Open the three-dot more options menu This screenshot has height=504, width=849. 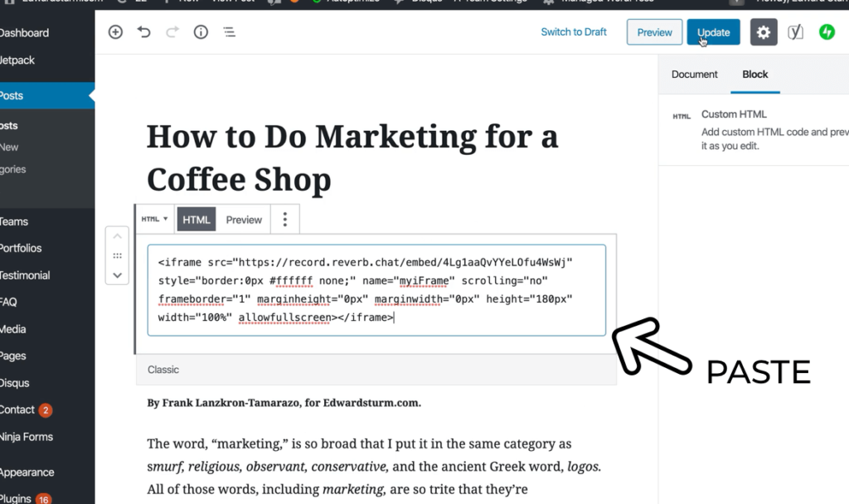(284, 219)
